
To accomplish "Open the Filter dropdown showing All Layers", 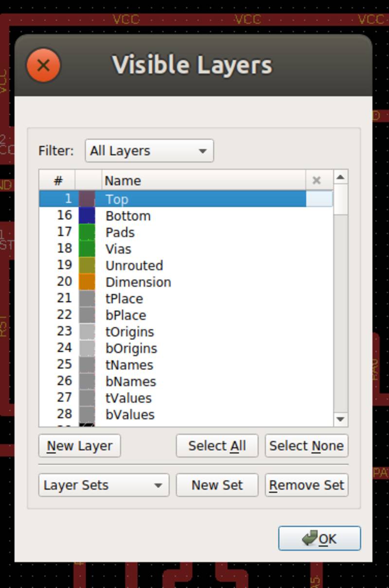I will pyautogui.click(x=148, y=151).
